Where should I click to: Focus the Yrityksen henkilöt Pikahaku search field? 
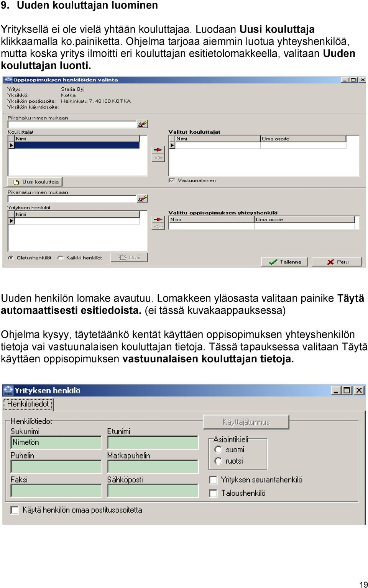point(72,199)
